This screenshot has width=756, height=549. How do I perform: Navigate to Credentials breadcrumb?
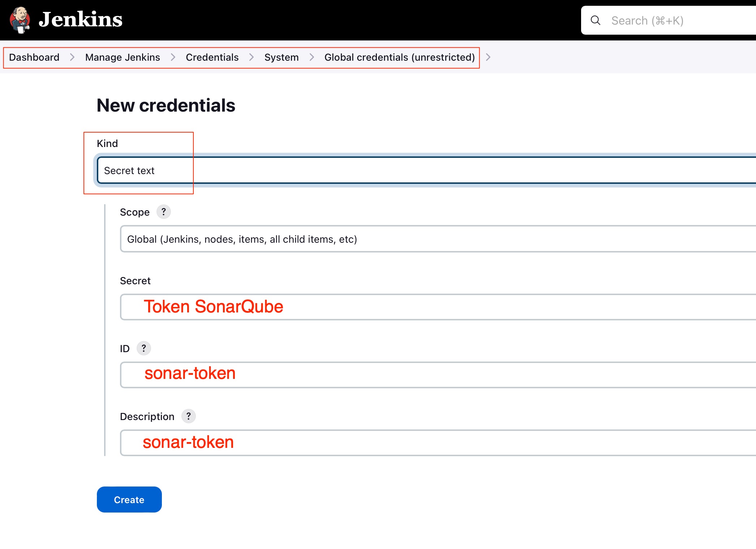coord(212,57)
